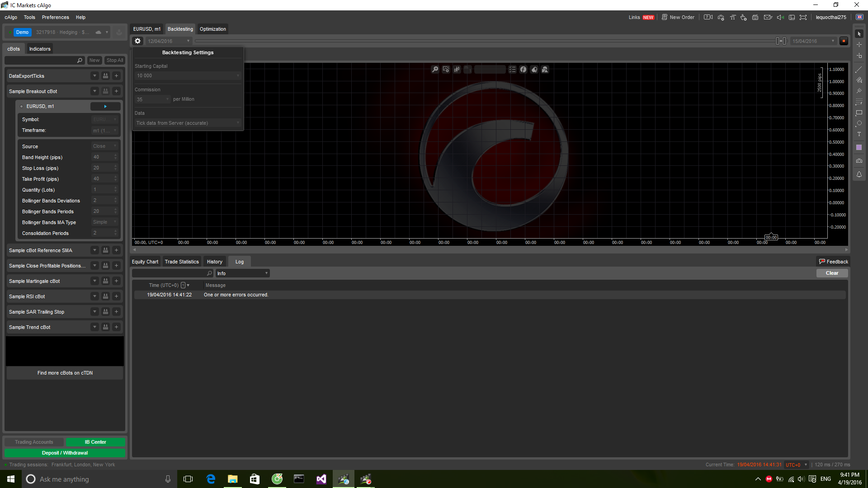
Task: Select the Fibonacci retracement tool
Action: pos(859,102)
